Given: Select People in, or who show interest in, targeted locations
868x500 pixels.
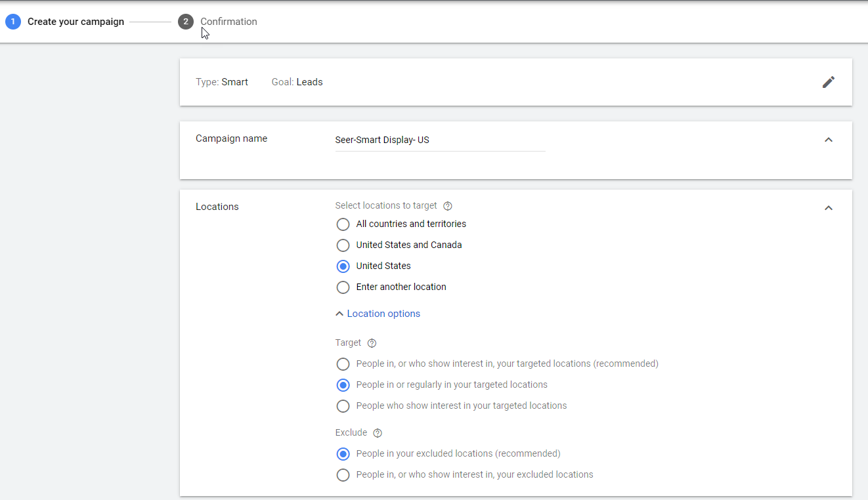Looking at the screenshot, I should point(343,364).
